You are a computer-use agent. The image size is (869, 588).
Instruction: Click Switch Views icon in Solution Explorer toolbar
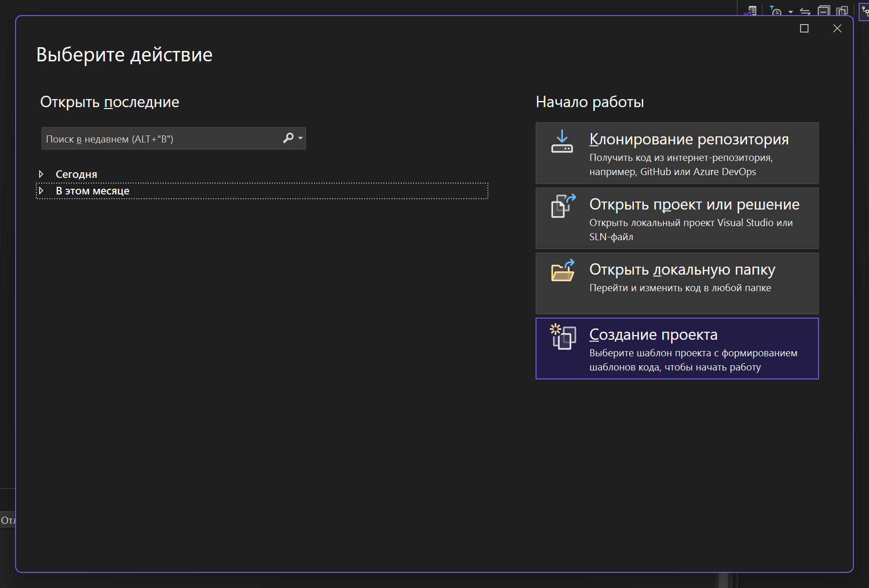tap(750, 10)
